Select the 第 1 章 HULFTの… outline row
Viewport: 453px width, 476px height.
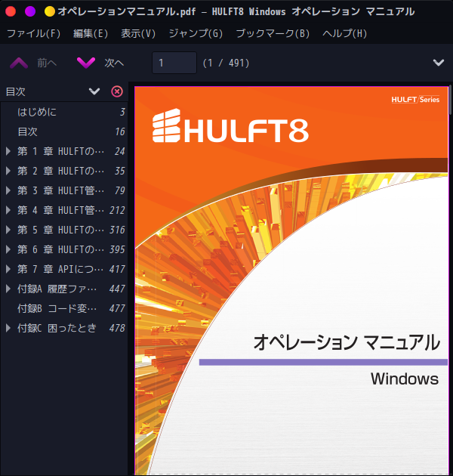click(x=65, y=151)
